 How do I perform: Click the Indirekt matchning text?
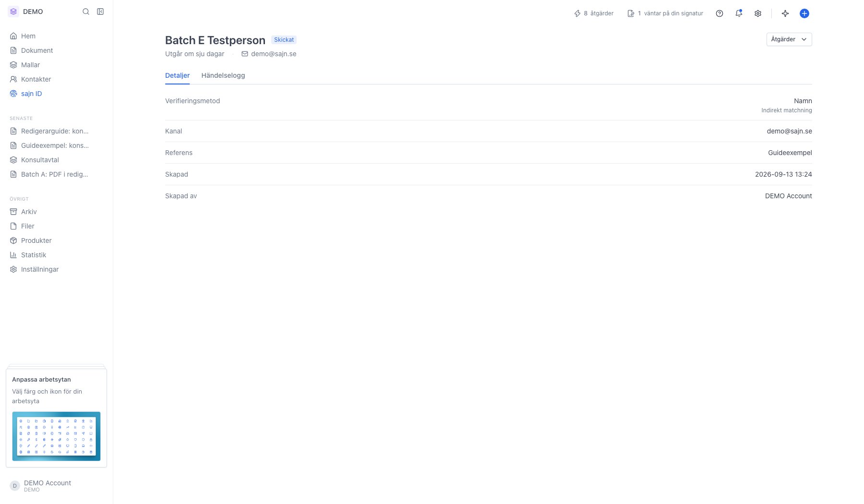tap(787, 110)
